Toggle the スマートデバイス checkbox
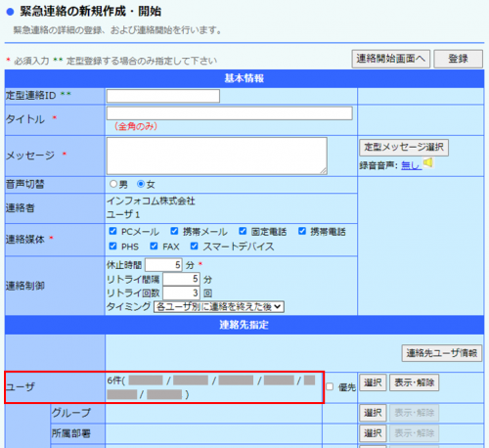 click(x=195, y=246)
